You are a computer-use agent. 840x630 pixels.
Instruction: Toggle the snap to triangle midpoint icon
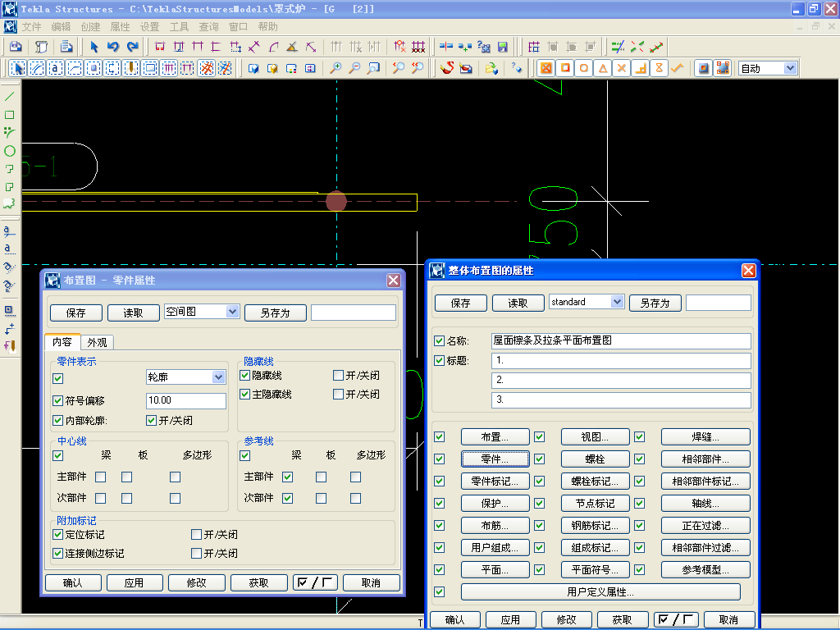[x=603, y=68]
